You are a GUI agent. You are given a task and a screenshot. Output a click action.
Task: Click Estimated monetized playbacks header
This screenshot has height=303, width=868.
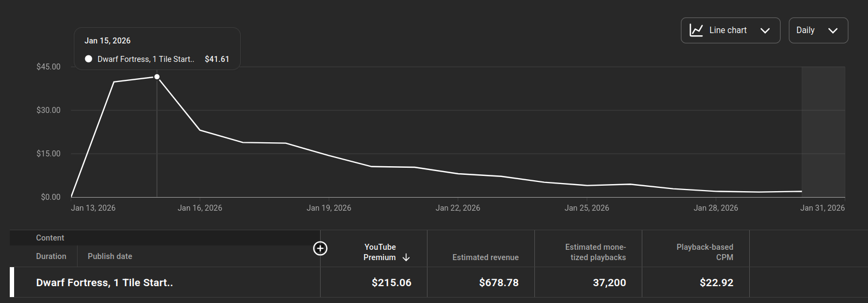[595, 252]
